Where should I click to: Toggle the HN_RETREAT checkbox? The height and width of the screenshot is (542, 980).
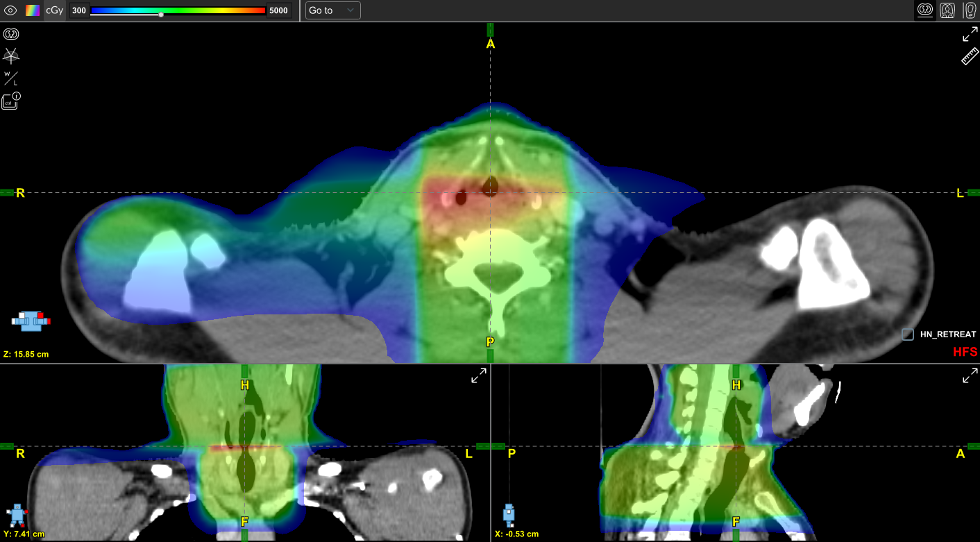pos(908,334)
